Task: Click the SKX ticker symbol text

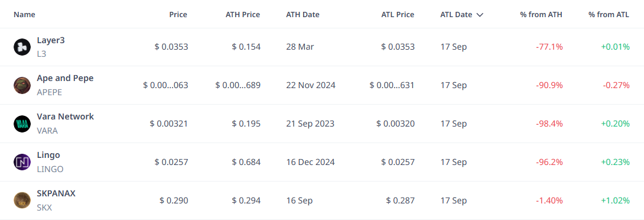Action: (x=44, y=208)
